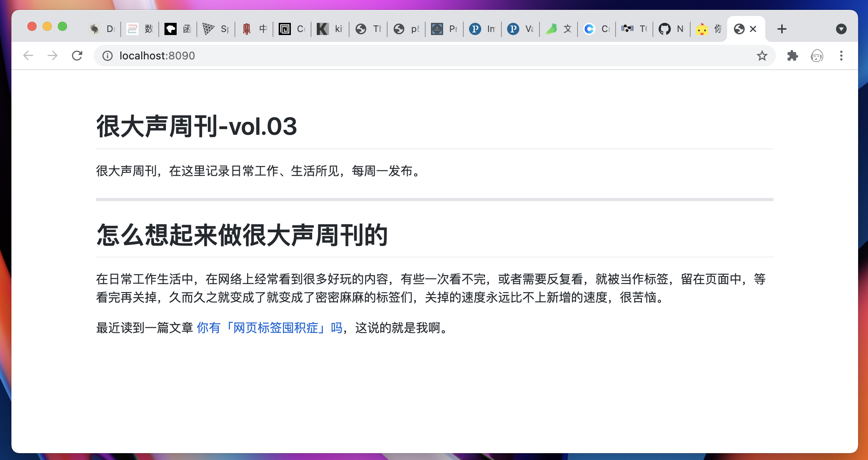Image resolution: width=868 pixels, height=460 pixels.
Task: Click the heading 很大声周刊-vol.03
Action: (x=196, y=126)
